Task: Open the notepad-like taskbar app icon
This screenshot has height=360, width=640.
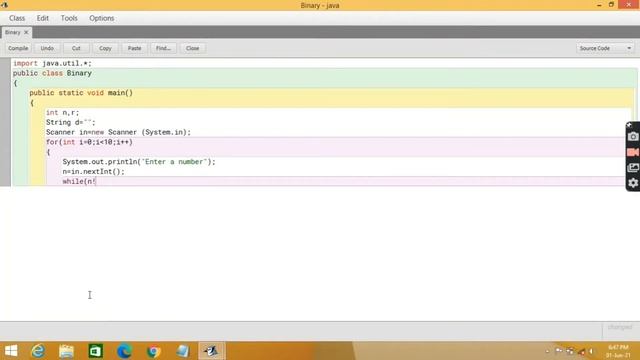Action: (182, 351)
